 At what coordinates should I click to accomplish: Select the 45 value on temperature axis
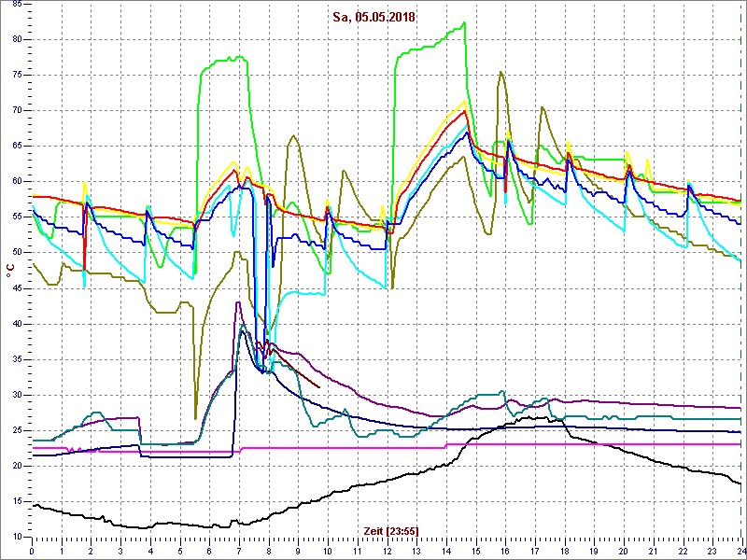point(17,288)
